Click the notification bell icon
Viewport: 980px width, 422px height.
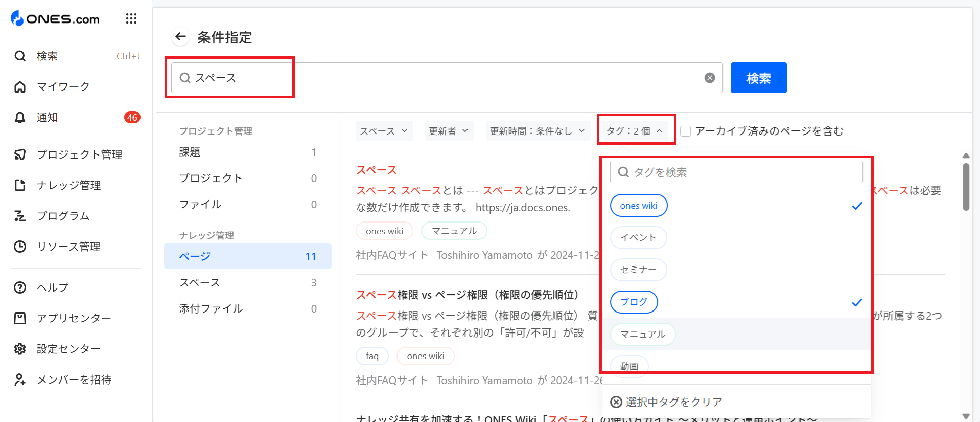pos(20,117)
